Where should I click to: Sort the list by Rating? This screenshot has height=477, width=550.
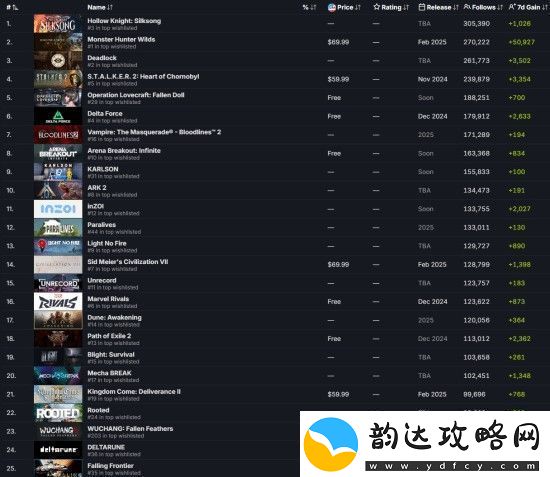[x=391, y=7]
